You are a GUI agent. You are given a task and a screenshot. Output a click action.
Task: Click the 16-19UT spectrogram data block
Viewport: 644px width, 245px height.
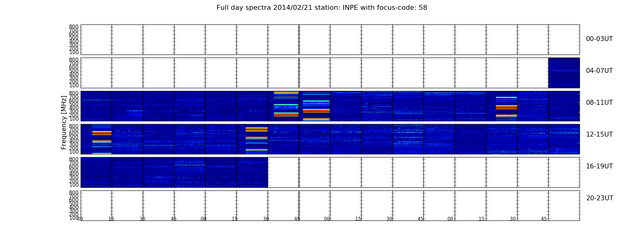[174, 172]
